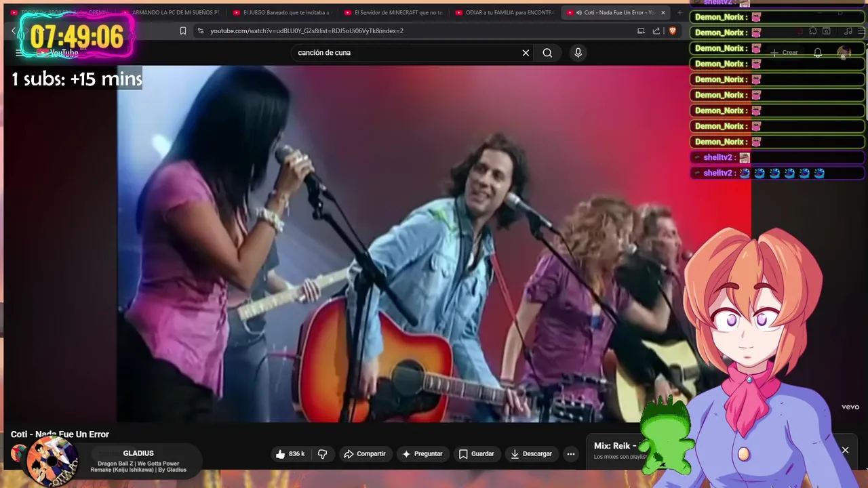Screen dimensions: 868x488
Task: Click the bookmark icon in address bar
Action: tap(183, 30)
